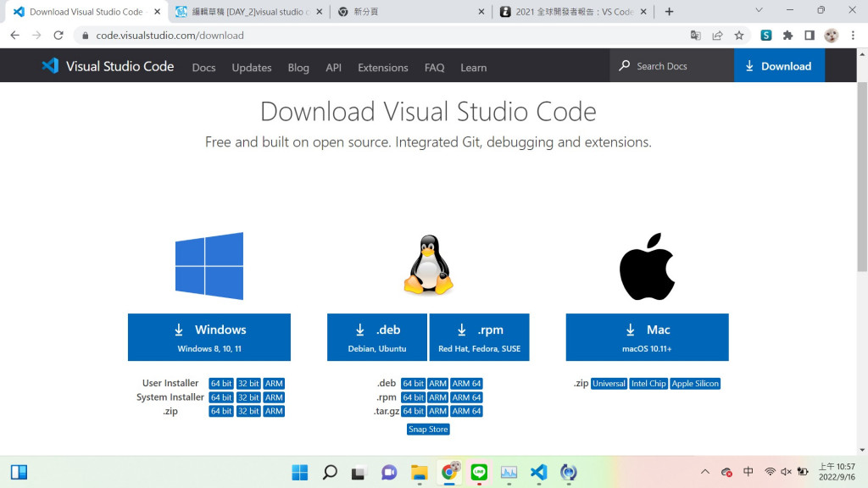The image size is (868, 488).
Task: Open the Docs menu item
Action: pyautogui.click(x=203, y=68)
